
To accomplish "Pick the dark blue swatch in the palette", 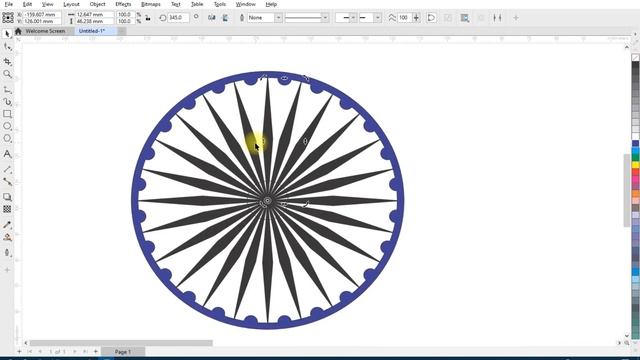I will (636, 143).
